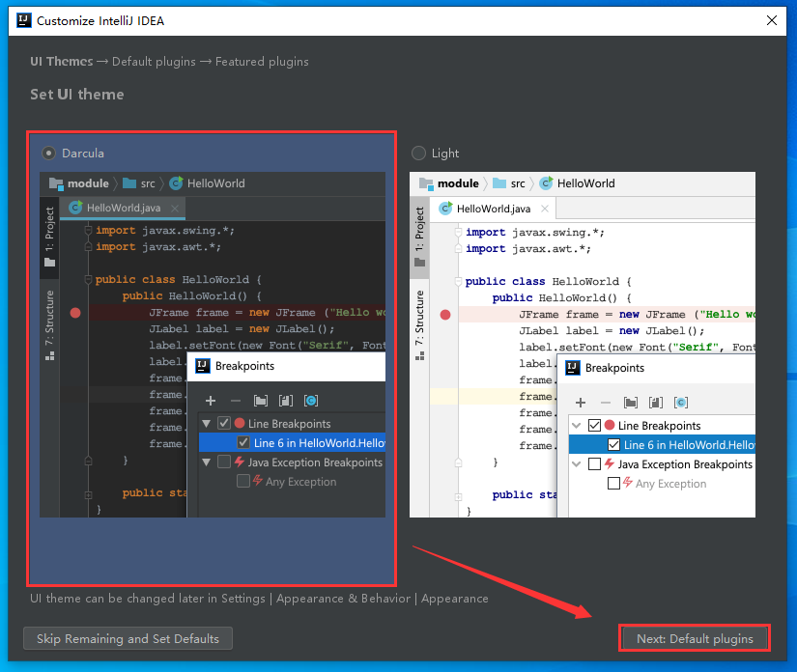Viewport: 797px width, 672px height.
Task: Click red breakpoint dot in Darcula editor
Action: [75, 313]
